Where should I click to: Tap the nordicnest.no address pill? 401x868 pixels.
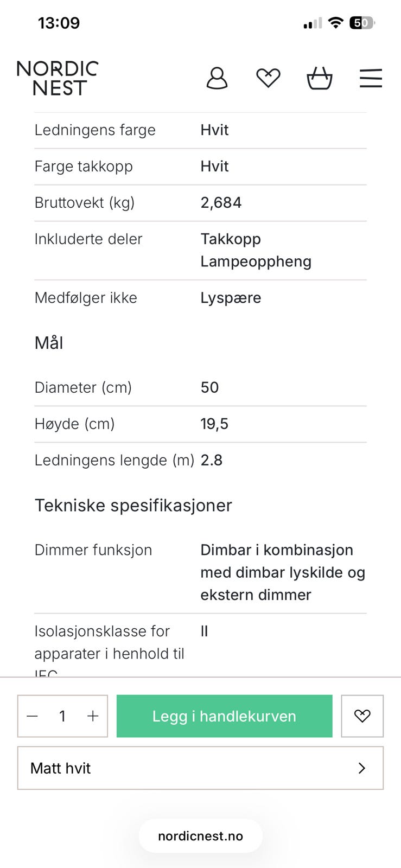pyautogui.click(x=200, y=836)
